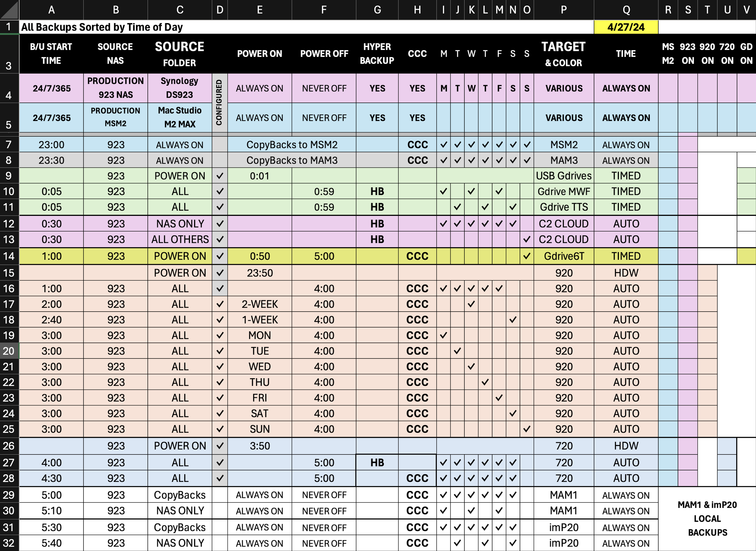Click the HYPER BACKUP header cell
Viewport: 756px width, 551px height.
point(377,54)
